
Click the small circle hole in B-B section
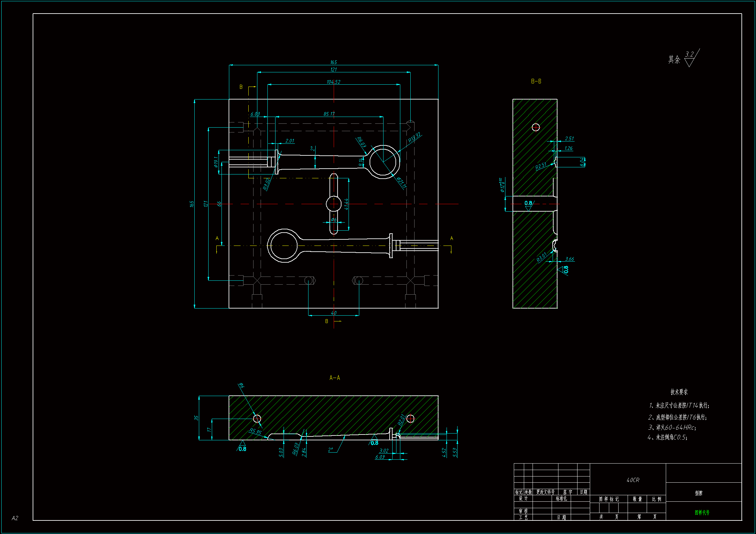pos(536,127)
